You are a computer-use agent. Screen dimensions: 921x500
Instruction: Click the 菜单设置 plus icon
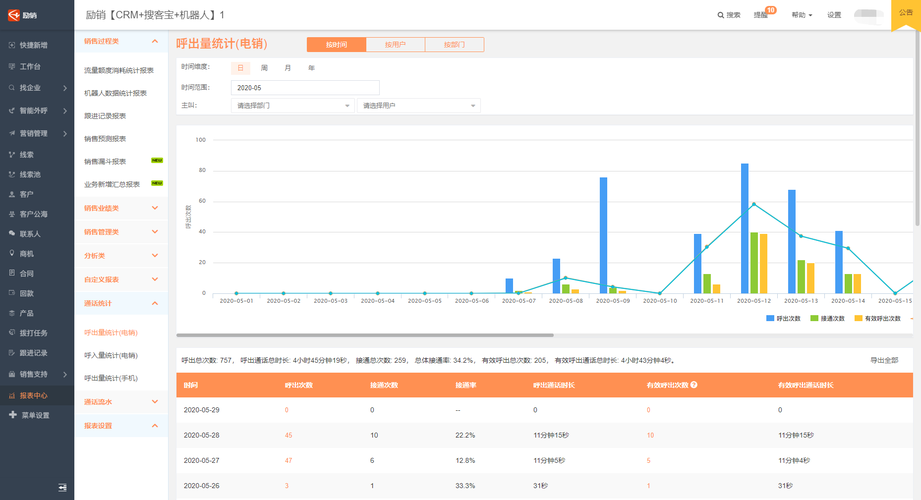point(12,415)
